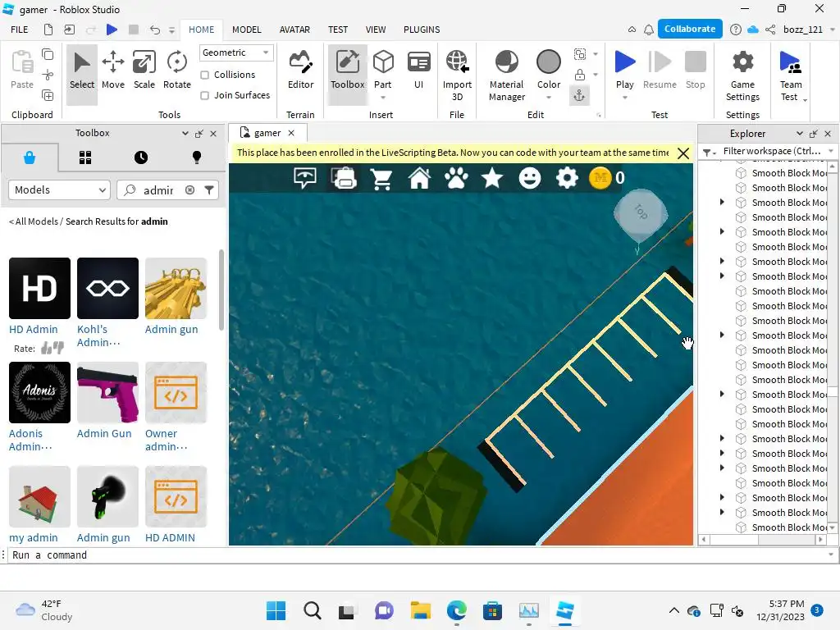Screen dimensions: 840x630
Task: Open the Marketplace tab in Toolbox
Action: coord(30,157)
